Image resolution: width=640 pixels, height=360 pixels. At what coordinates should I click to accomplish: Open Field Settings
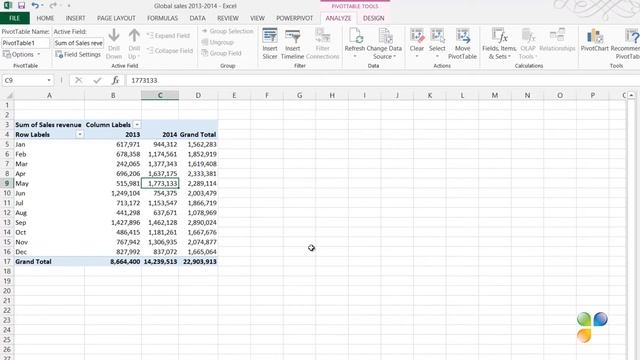point(78,54)
